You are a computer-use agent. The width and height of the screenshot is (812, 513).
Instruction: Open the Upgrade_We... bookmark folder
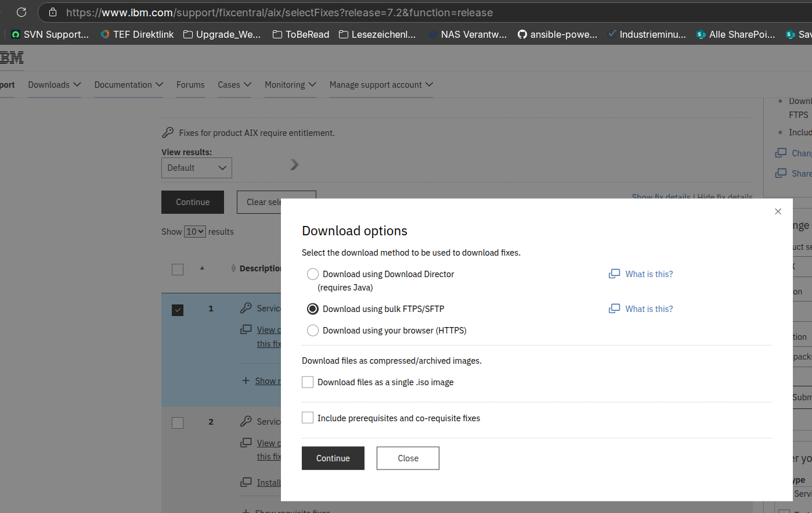coord(222,34)
